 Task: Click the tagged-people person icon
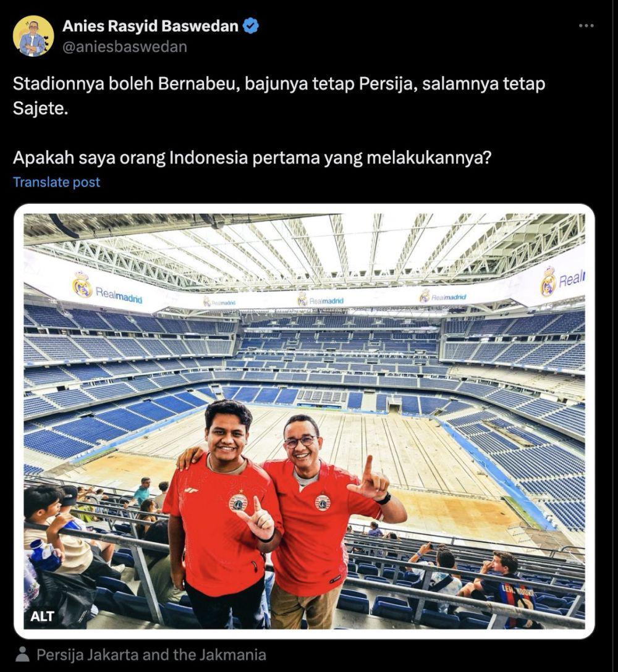[x=22, y=655]
